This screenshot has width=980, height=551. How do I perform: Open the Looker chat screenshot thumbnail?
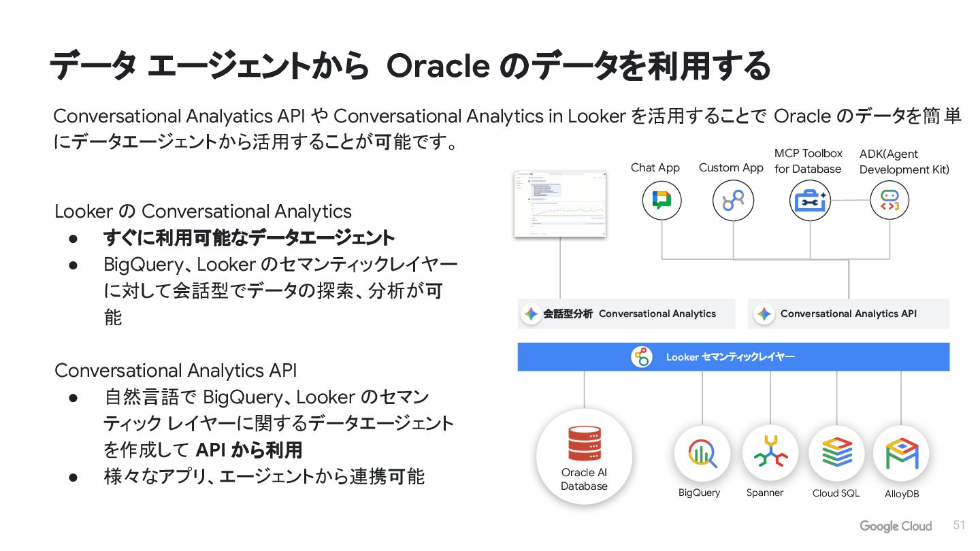click(560, 203)
